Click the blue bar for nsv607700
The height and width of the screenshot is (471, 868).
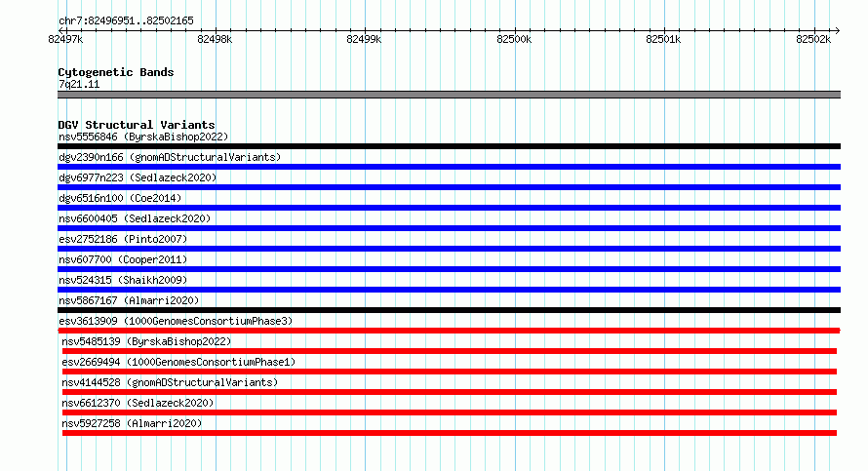(x=449, y=269)
